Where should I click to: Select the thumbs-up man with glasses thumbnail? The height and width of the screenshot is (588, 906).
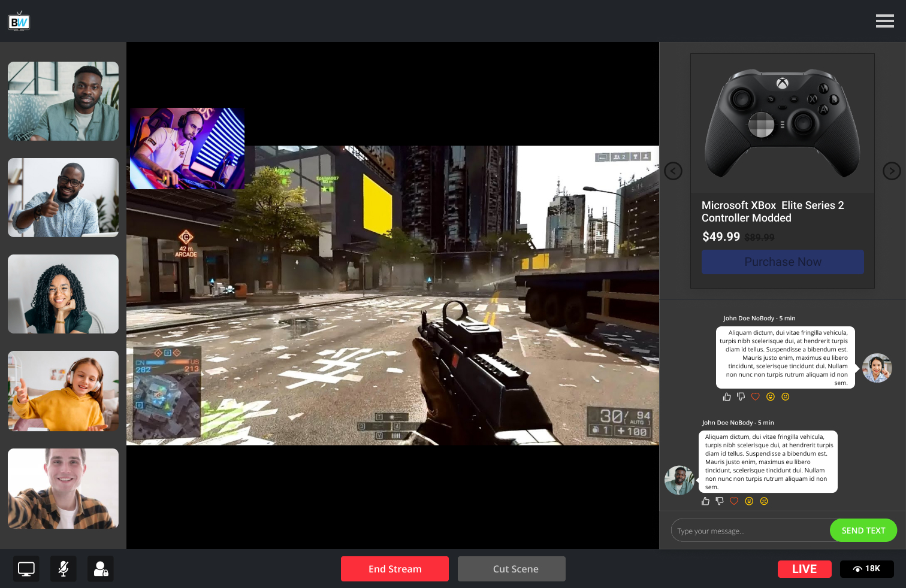click(63, 198)
